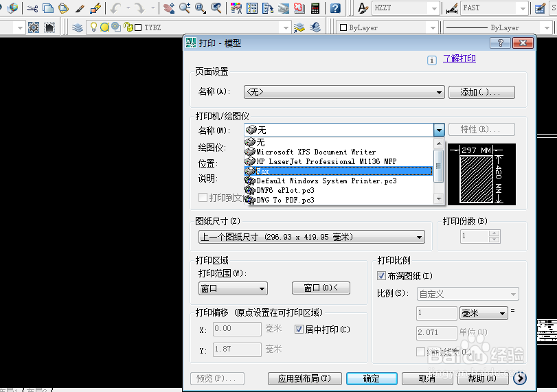Toggle the TYBZ layer lightbulb on/off
Screen dimensions: 557x392
pos(93,27)
